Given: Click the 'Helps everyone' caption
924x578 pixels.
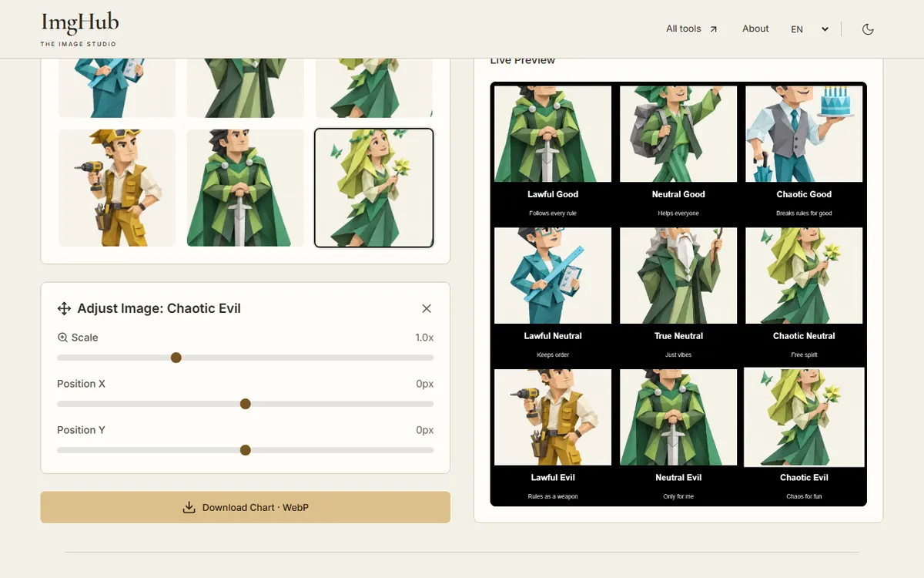Looking at the screenshot, I should tap(678, 213).
